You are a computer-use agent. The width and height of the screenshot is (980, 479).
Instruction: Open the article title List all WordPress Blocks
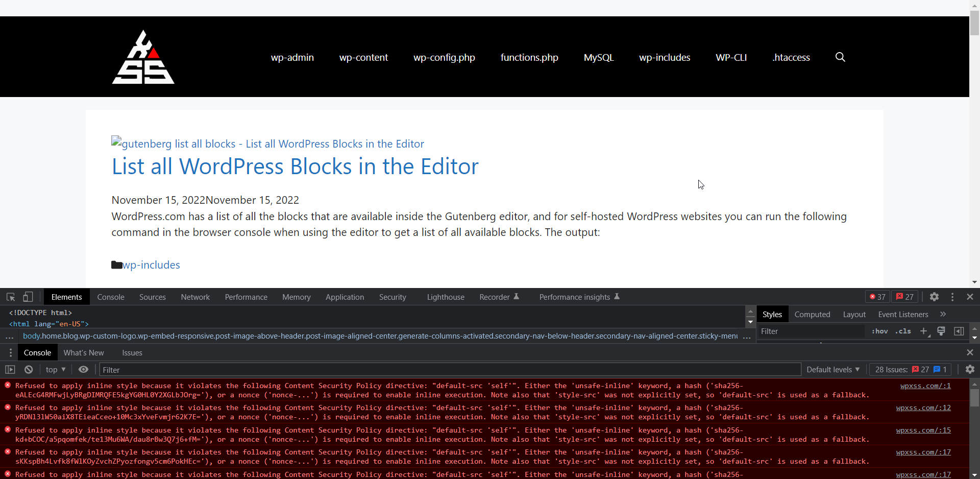(295, 166)
